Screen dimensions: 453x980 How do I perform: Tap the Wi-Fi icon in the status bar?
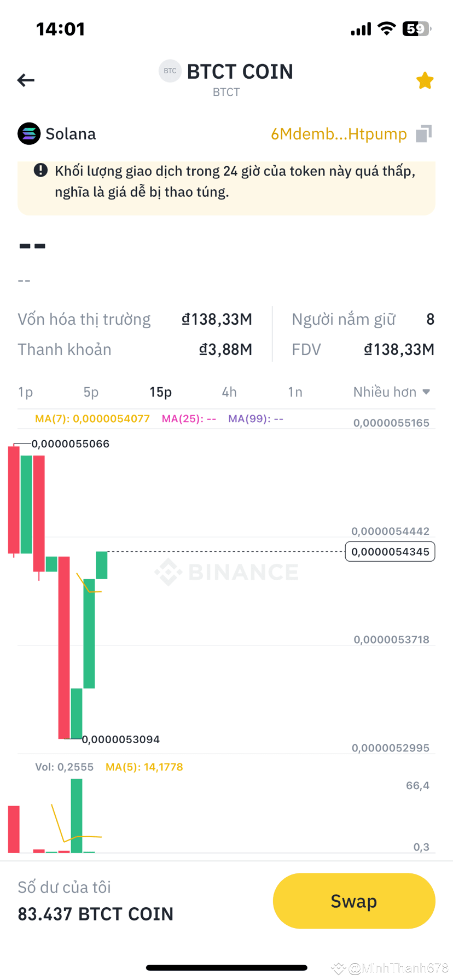click(x=387, y=29)
